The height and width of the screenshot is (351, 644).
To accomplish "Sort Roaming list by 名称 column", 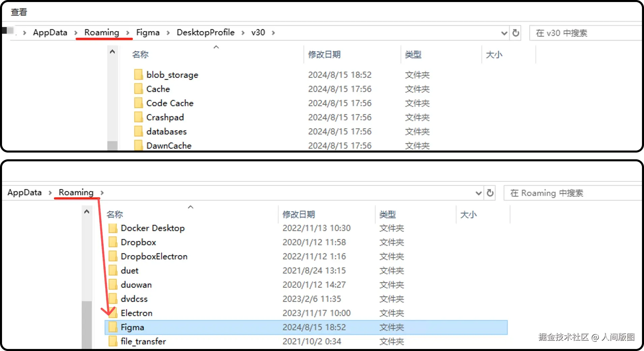I will pos(115,214).
